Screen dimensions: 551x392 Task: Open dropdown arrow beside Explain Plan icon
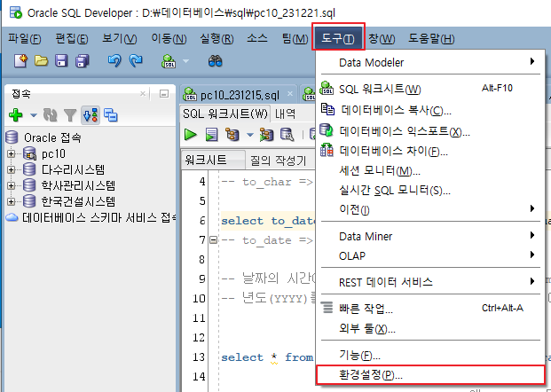click(250, 135)
